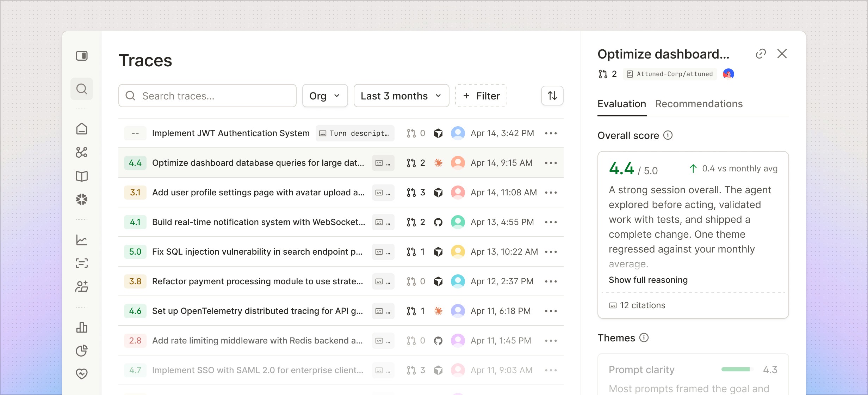Click the orange starburst icon on Optimize dashboard row

438,163
